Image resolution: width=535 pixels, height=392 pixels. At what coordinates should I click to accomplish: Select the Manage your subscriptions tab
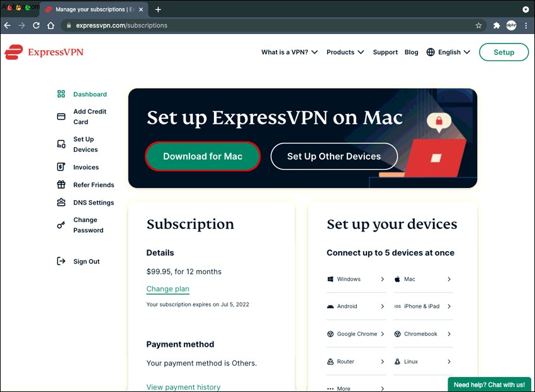click(94, 9)
